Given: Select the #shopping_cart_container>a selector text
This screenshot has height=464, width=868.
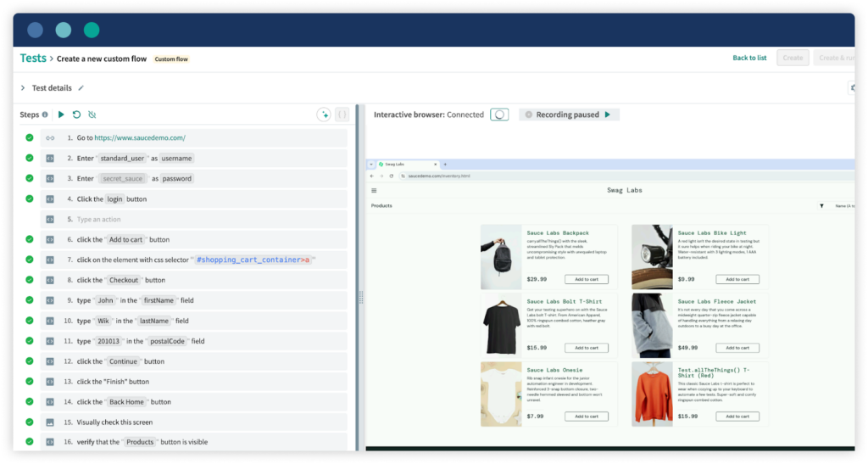Looking at the screenshot, I should tap(253, 260).
